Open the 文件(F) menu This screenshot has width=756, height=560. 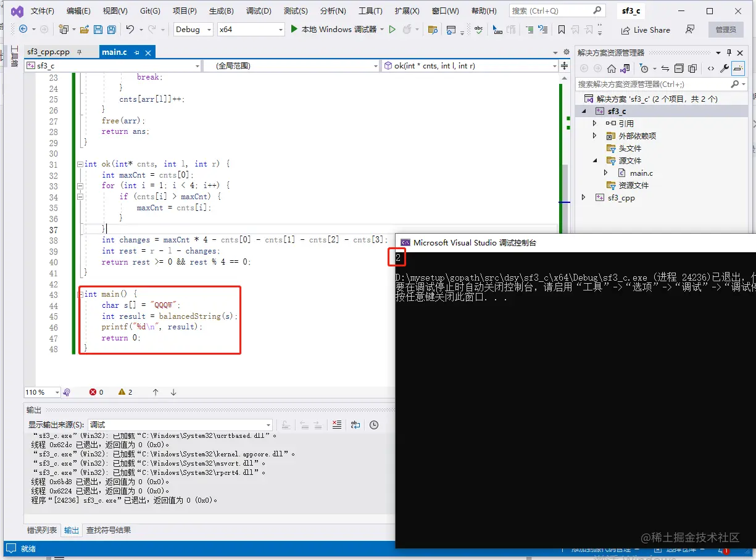point(42,11)
